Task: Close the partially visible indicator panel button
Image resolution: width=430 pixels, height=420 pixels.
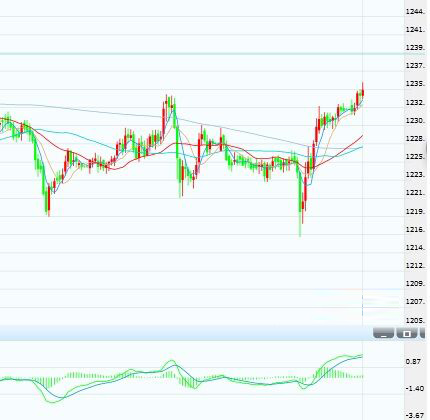Action: [423, 333]
